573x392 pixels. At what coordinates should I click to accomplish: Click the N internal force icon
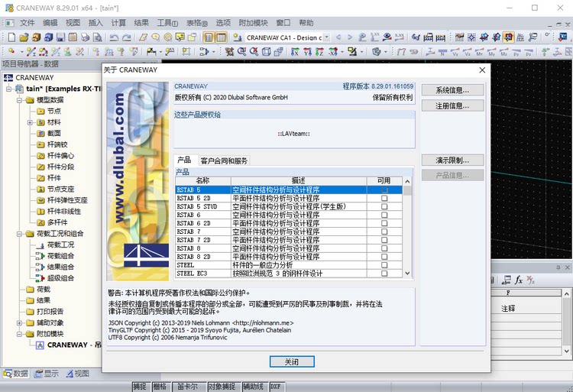(x=442, y=52)
